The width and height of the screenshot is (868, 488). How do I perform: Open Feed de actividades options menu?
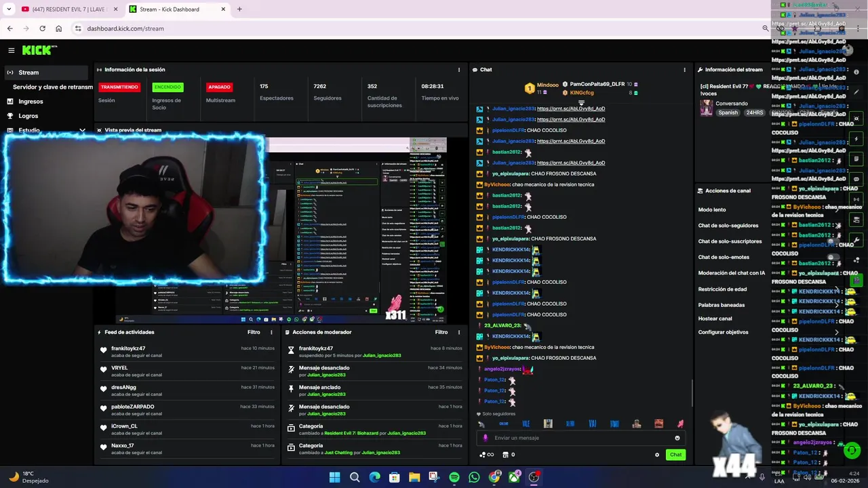[x=271, y=332]
